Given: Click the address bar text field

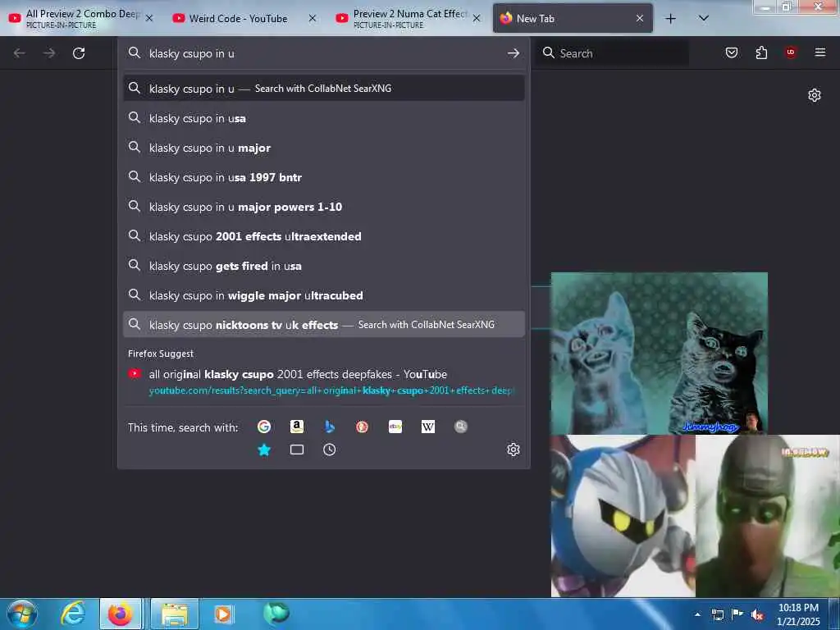Looking at the screenshot, I should coord(322,53).
